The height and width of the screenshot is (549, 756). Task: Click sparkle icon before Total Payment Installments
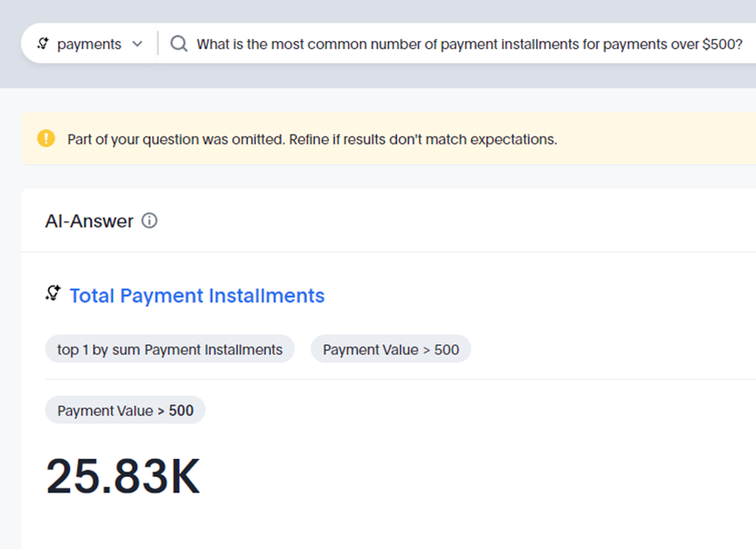53,293
